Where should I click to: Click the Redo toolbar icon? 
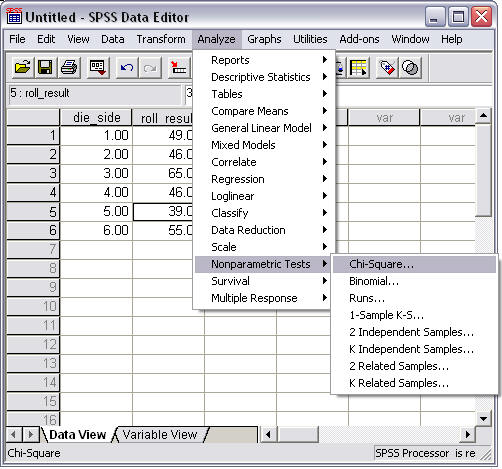(150, 68)
